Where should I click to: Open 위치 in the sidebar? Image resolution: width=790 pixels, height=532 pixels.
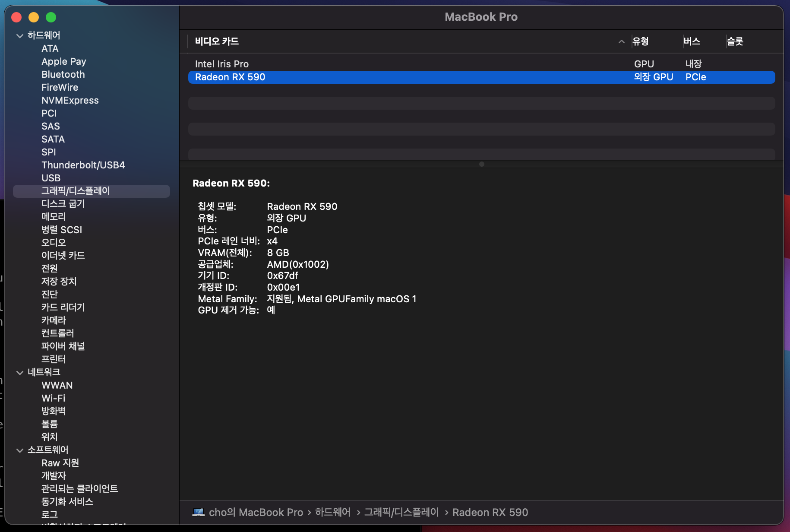50,437
